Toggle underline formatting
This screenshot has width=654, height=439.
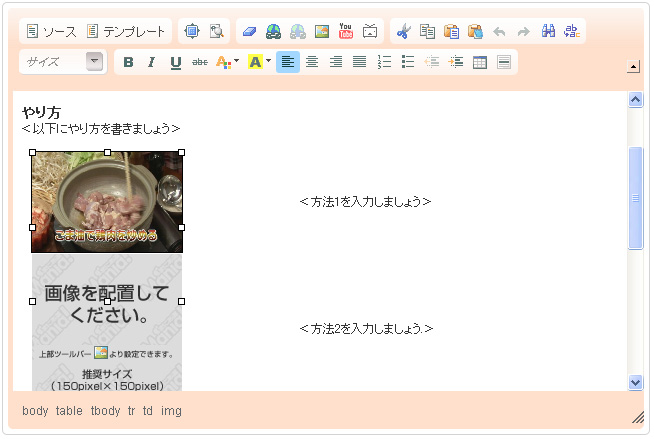pyautogui.click(x=176, y=62)
